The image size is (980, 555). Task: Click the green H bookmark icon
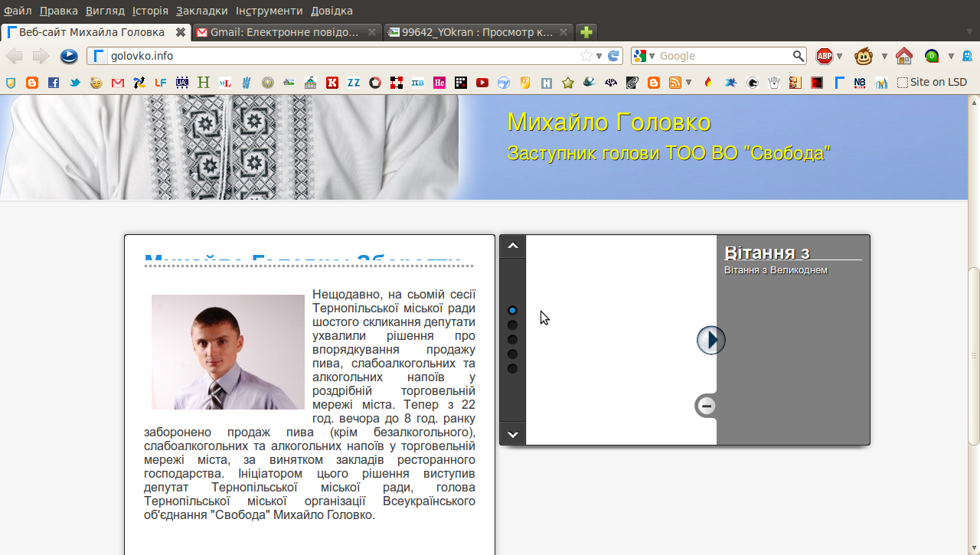[x=204, y=83]
